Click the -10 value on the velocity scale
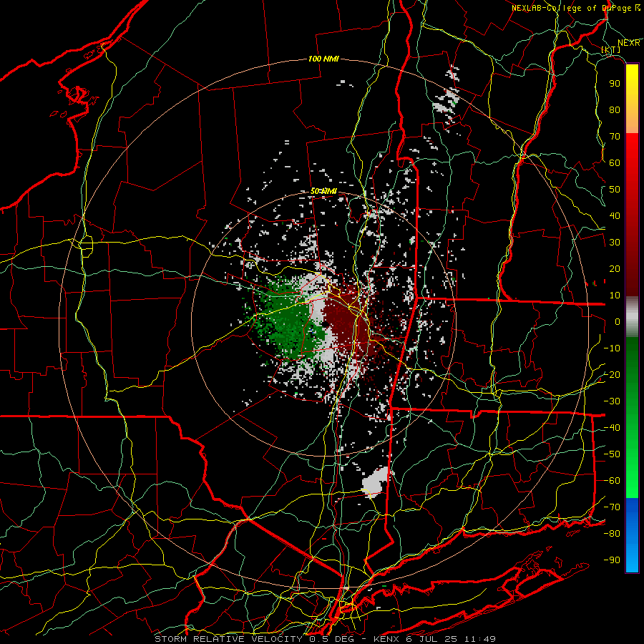 (x=612, y=348)
